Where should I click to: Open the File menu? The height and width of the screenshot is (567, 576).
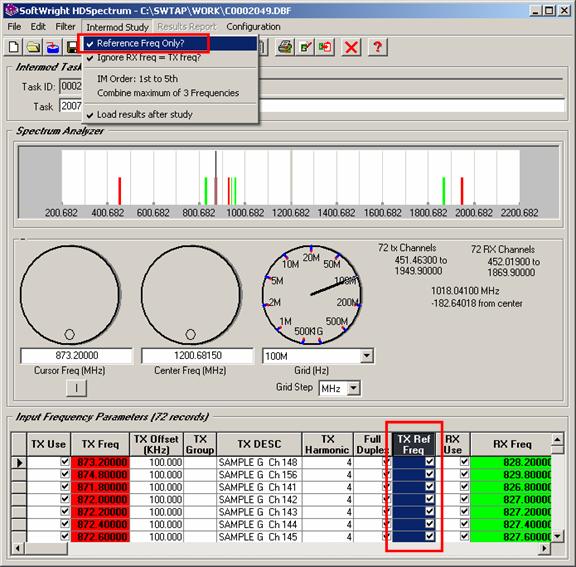(x=14, y=27)
